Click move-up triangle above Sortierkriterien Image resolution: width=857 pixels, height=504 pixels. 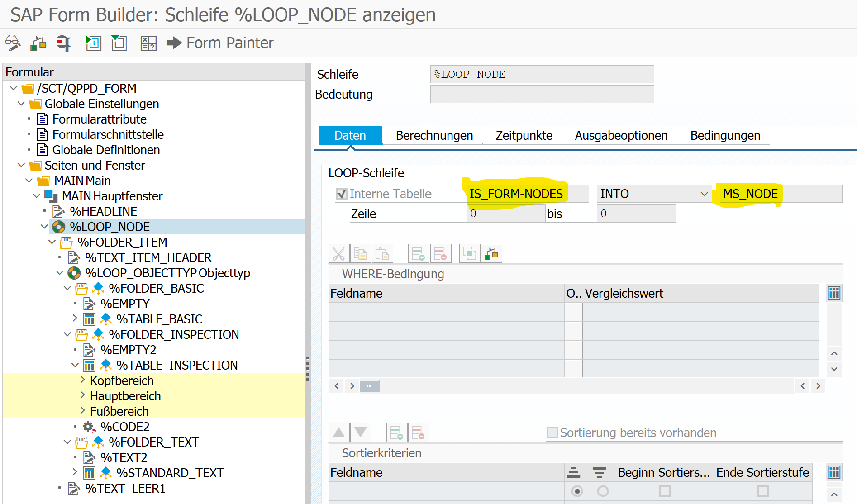pyautogui.click(x=339, y=433)
